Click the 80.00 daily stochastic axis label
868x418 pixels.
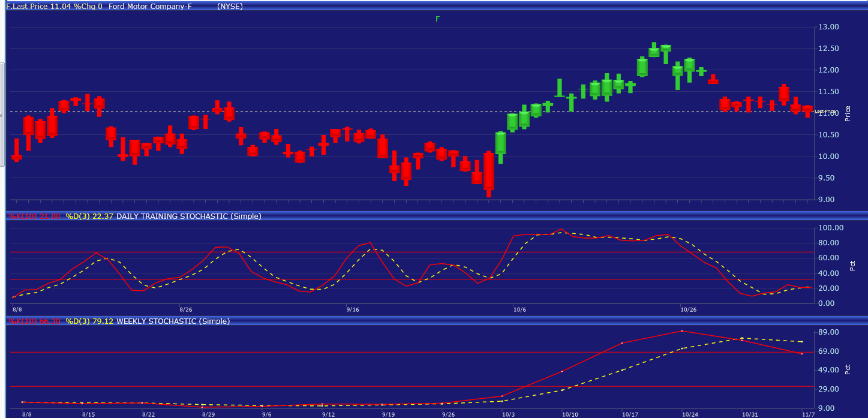click(828, 243)
